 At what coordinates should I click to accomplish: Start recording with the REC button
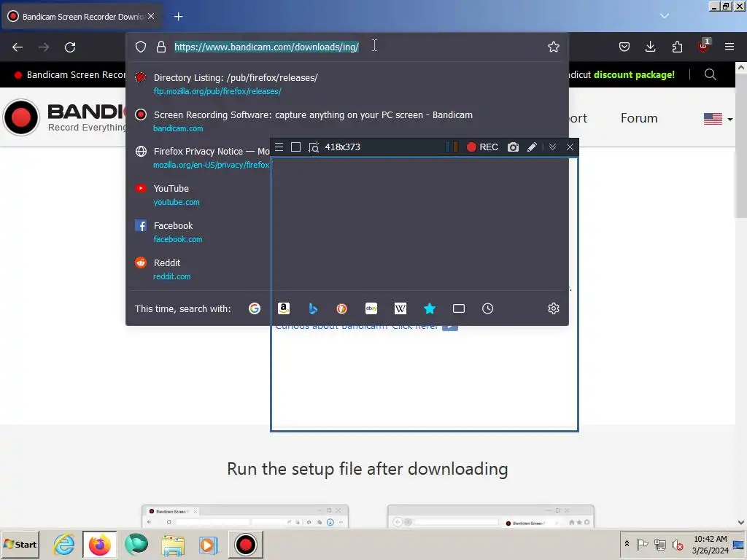tap(482, 147)
